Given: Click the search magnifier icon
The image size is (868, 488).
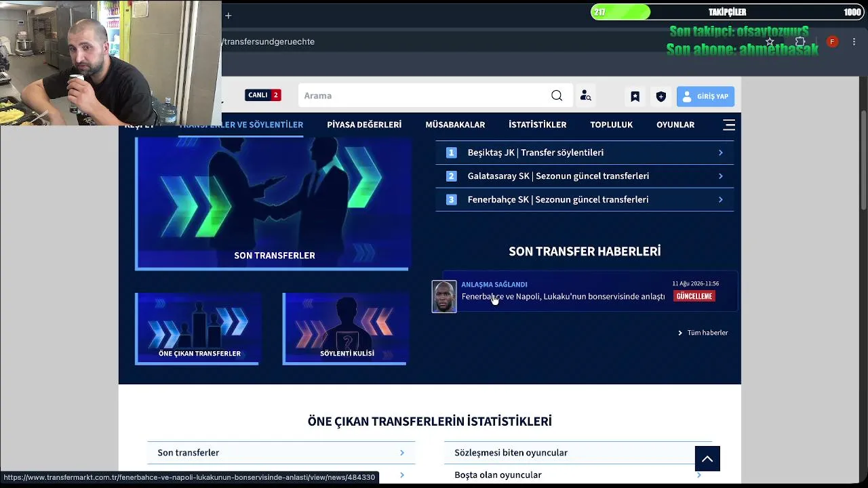Looking at the screenshot, I should (557, 96).
